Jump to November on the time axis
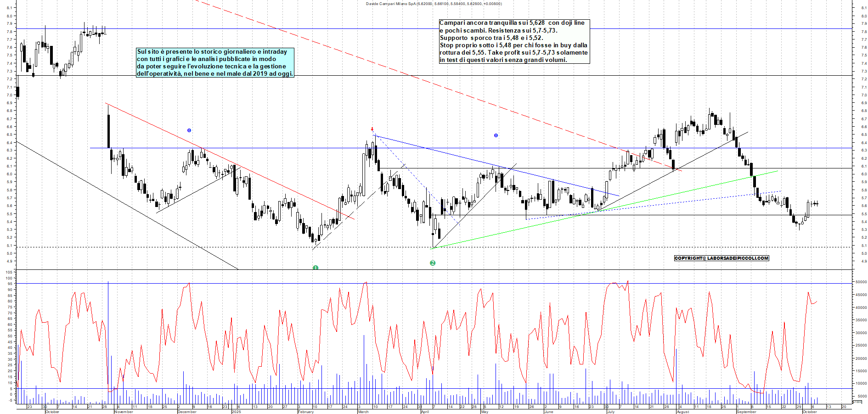The height and width of the screenshot is (414, 868). (x=124, y=412)
